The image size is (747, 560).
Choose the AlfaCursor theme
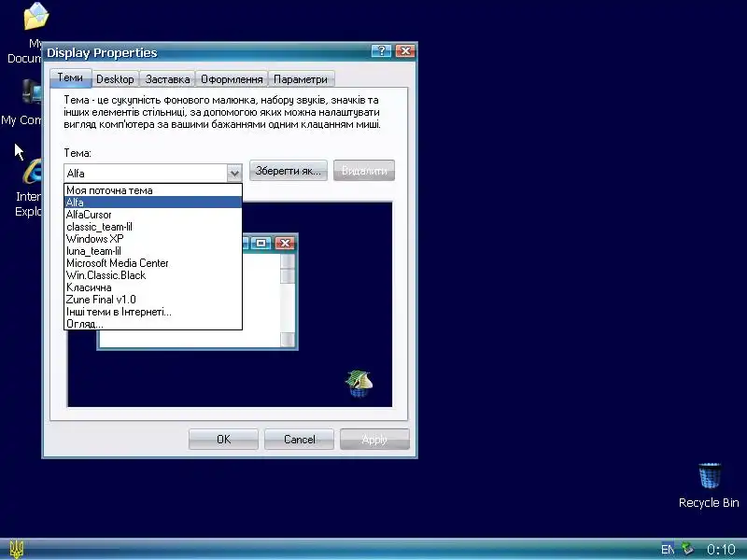tap(153, 215)
